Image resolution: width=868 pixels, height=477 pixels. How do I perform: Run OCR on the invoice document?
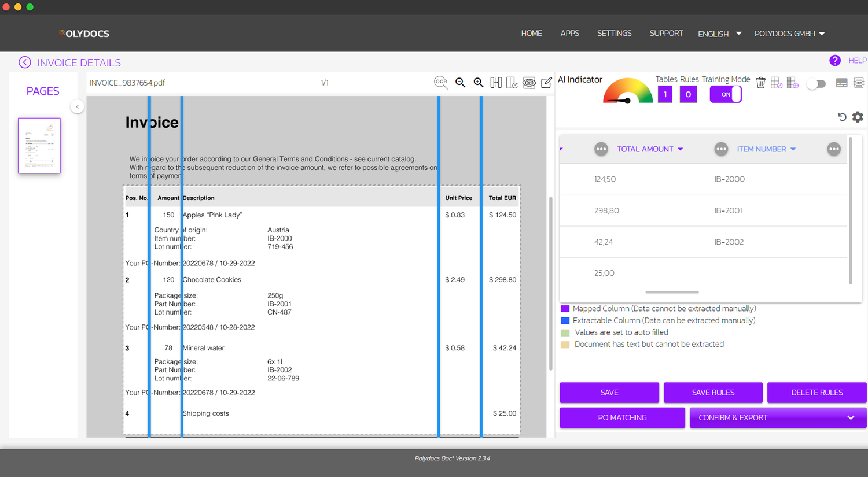coord(441,82)
